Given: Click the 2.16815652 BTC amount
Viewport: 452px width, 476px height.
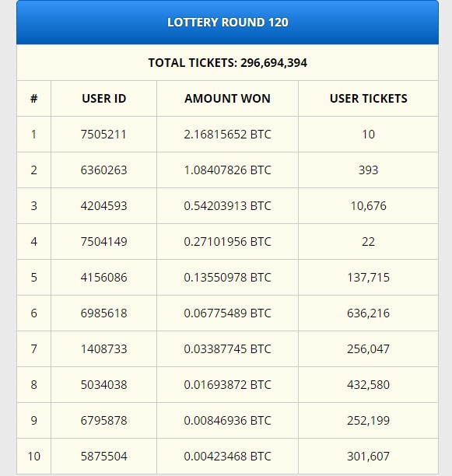Looking at the screenshot, I should click(227, 135).
